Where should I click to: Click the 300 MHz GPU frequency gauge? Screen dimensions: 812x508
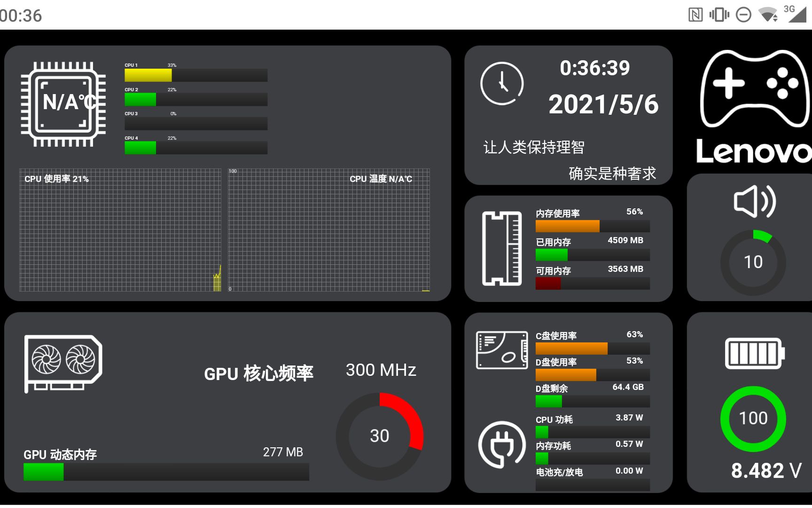tap(380, 435)
